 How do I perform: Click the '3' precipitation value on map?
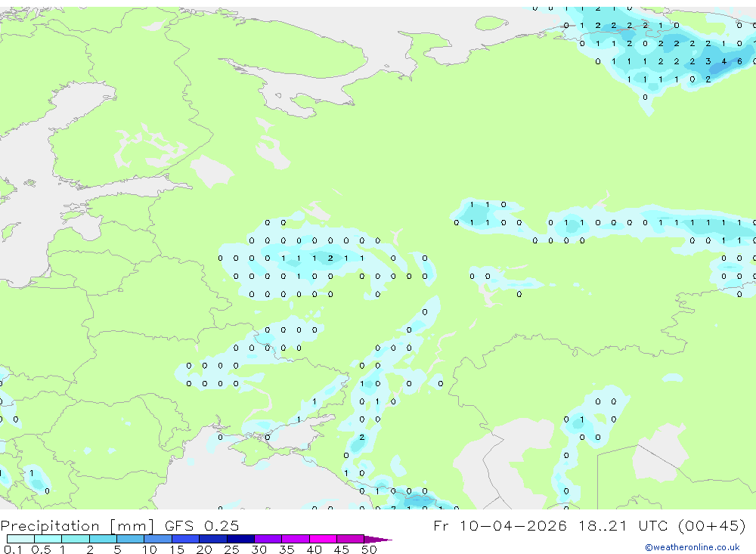tap(708, 61)
